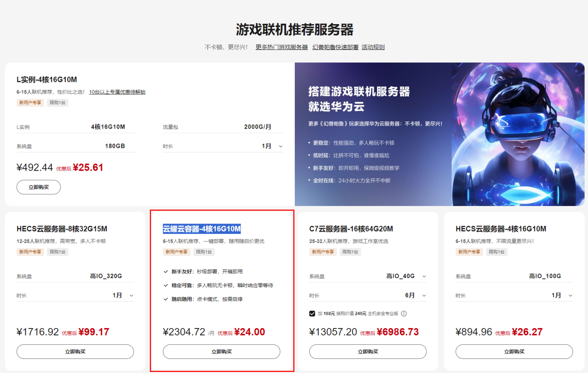Viewport: 588px width, 373px height.
Task: Click 立即购买 for HECS云服务器-4核16G10M
Action: pos(514,352)
